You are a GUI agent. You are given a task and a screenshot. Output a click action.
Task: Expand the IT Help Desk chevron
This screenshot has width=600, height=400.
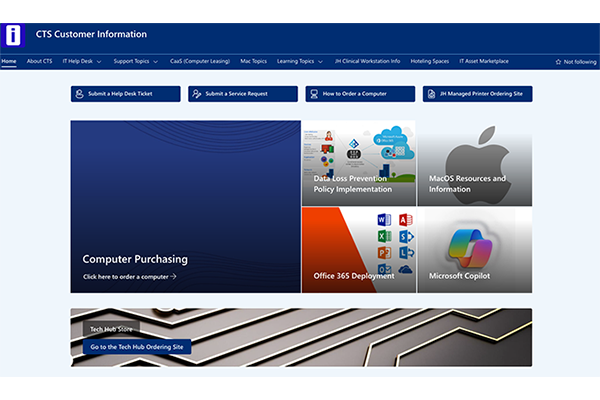(x=99, y=62)
